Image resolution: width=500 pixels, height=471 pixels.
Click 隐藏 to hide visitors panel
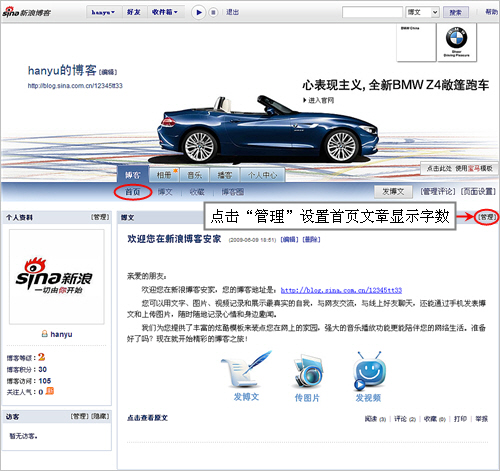pyautogui.click(x=100, y=416)
